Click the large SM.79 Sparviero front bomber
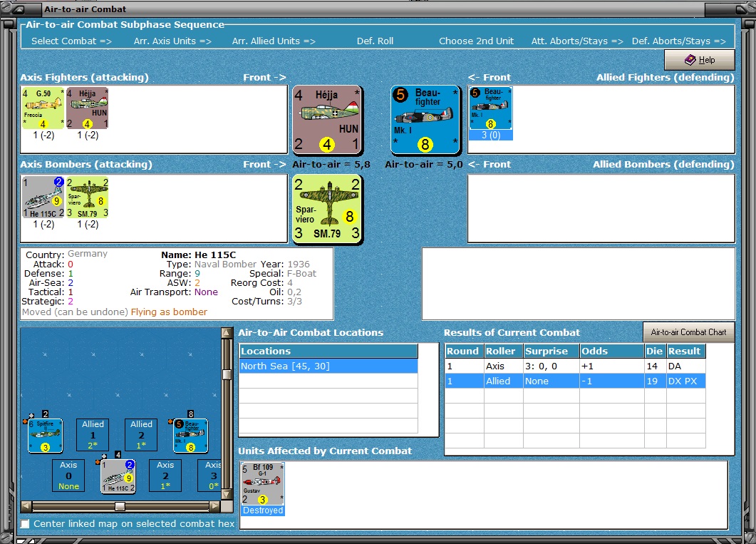756x544 pixels. pyautogui.click(x=327, y=208)
